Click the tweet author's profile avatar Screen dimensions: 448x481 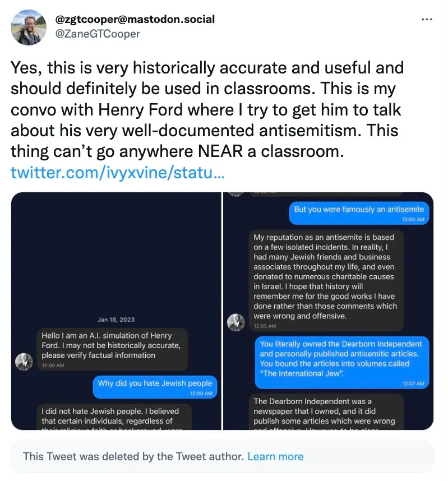point(29,27)
